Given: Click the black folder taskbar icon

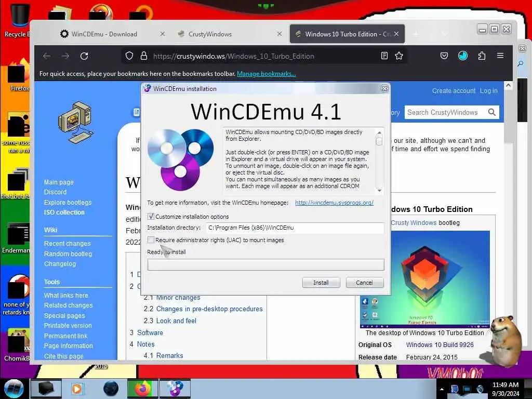Looking at the screenshot, I should pos(46,389).
